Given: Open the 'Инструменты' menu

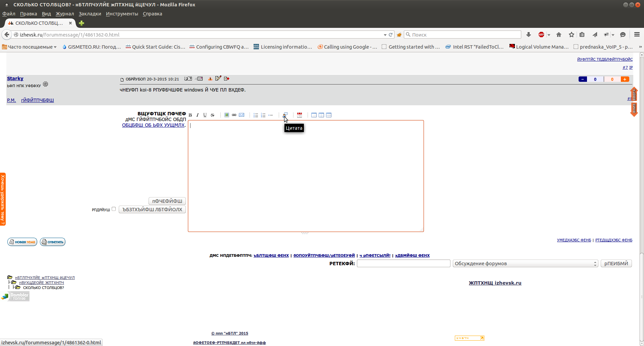Looking at the screenshot, I should click(x=122, y=14).
